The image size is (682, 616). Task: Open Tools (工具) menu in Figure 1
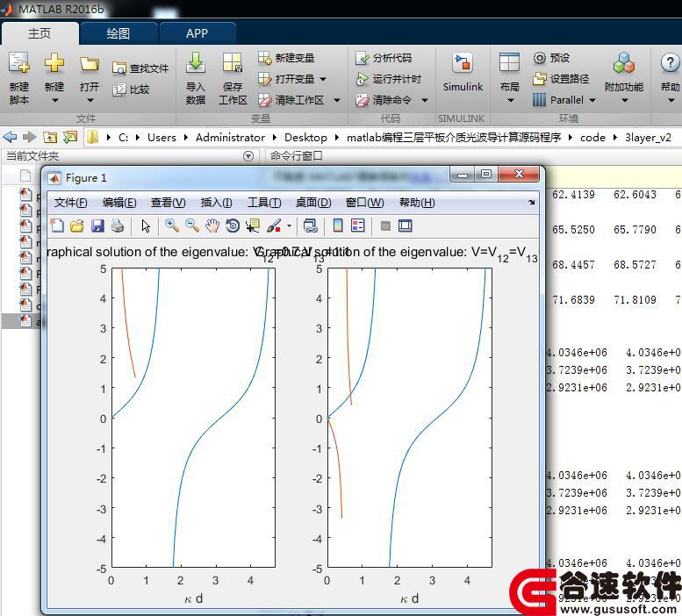(x=264, y=203)
